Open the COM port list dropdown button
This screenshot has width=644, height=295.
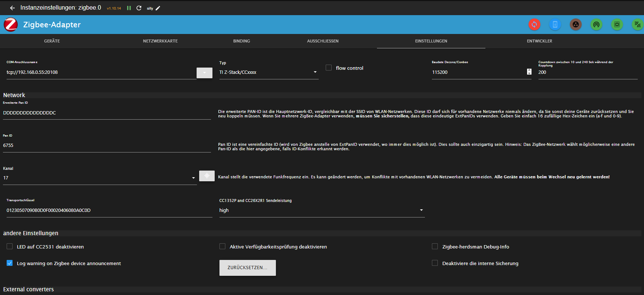point(204,73)
